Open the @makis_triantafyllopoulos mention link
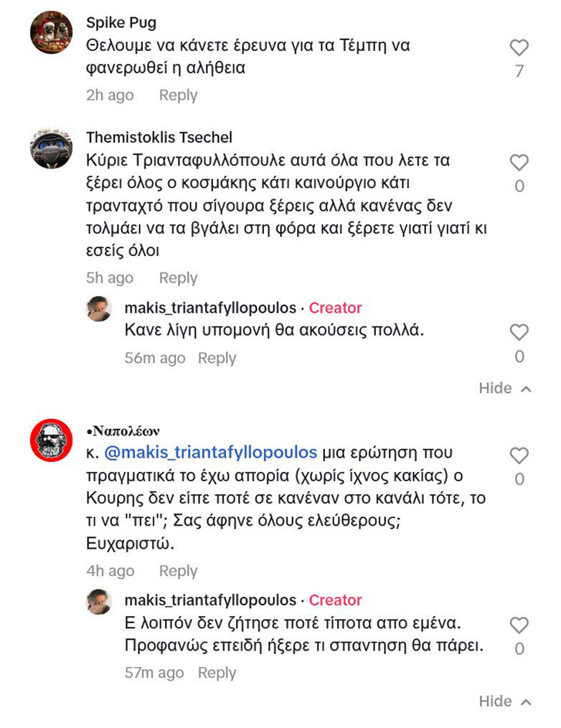This screenshot has width=561, height=728. click(211, 453)
